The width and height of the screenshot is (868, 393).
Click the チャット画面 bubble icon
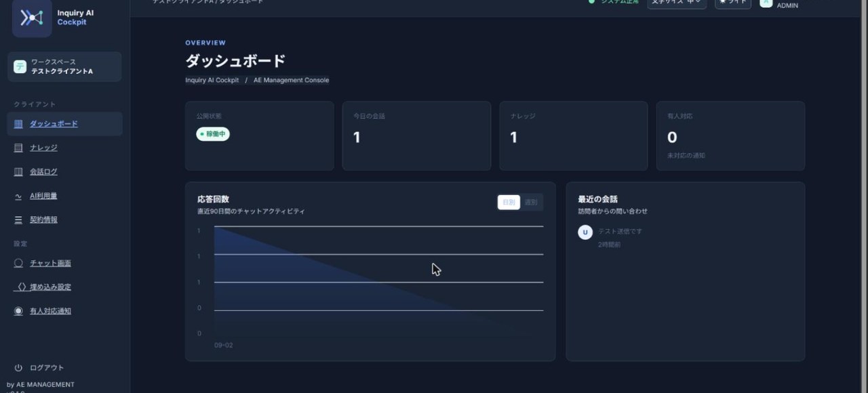coord(18,264)
